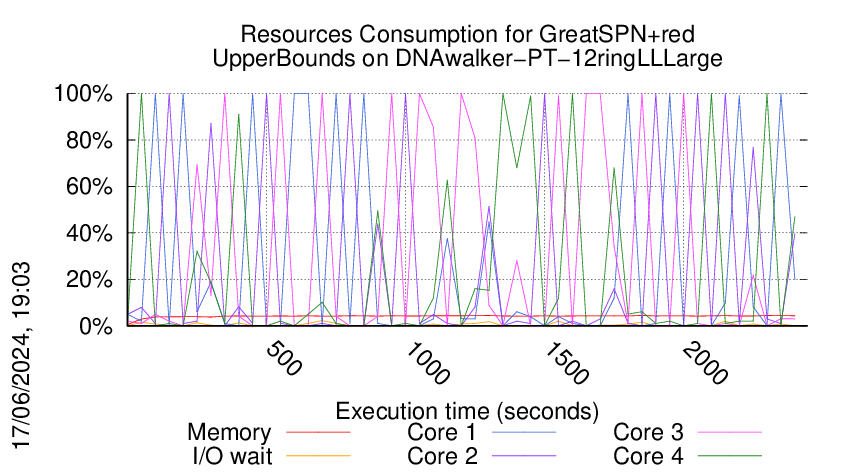Click the subtitle 'UpperBounds on DNAwalker-PT-12ringLLLarge'
Screen dimensions: 850x475
467,58
